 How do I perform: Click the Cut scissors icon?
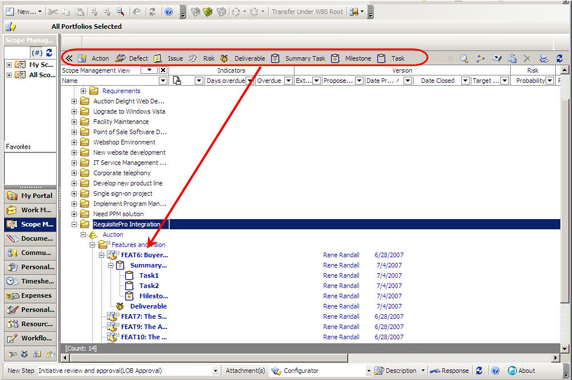point(53,12)
